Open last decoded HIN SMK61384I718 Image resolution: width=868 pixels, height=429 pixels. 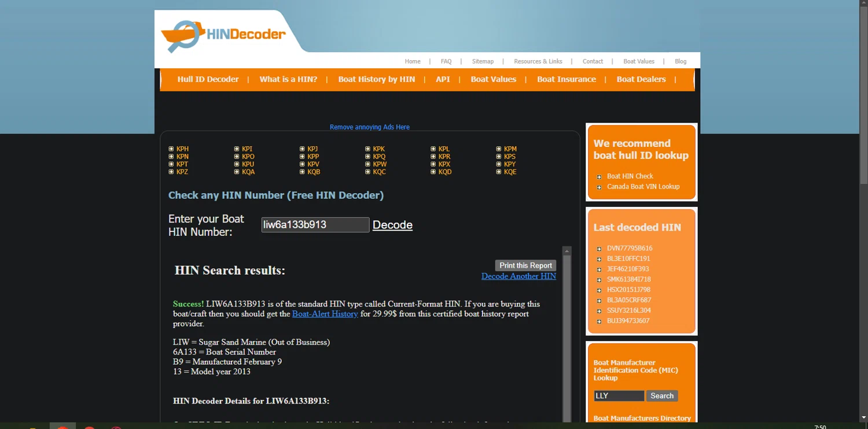pyautogui.click(x=629, y=280)
